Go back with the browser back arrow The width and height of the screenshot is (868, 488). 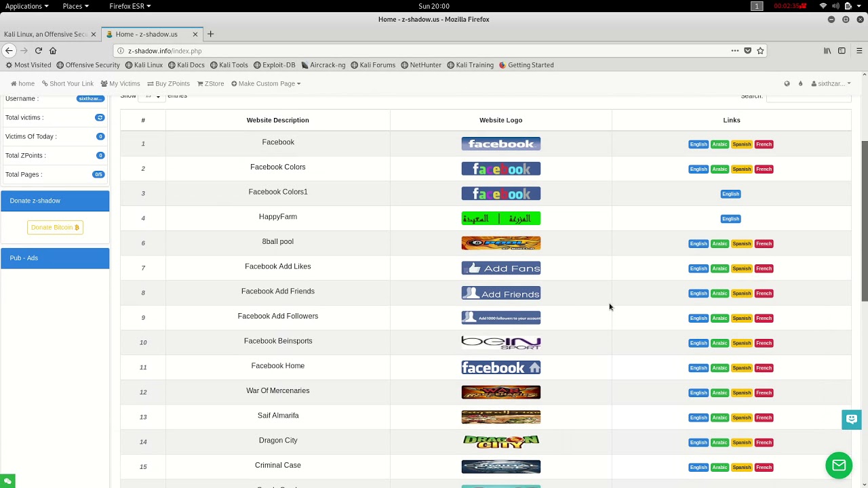(9, 51)
